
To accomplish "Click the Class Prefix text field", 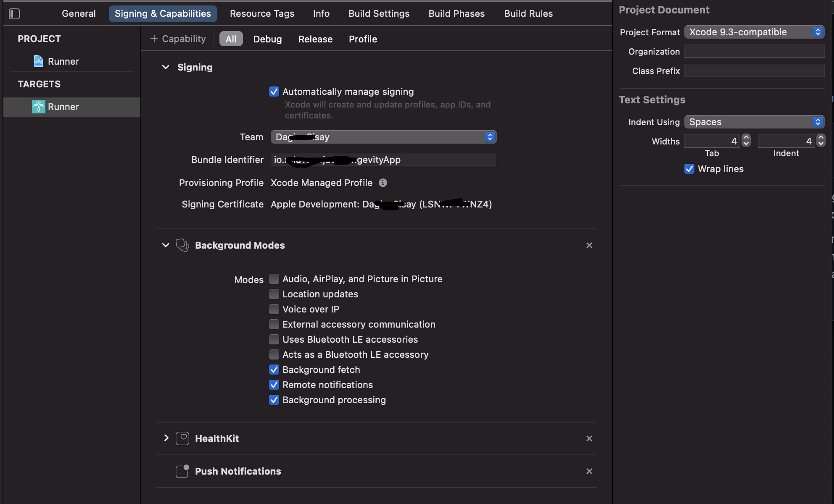I will (x=754, y=71).
